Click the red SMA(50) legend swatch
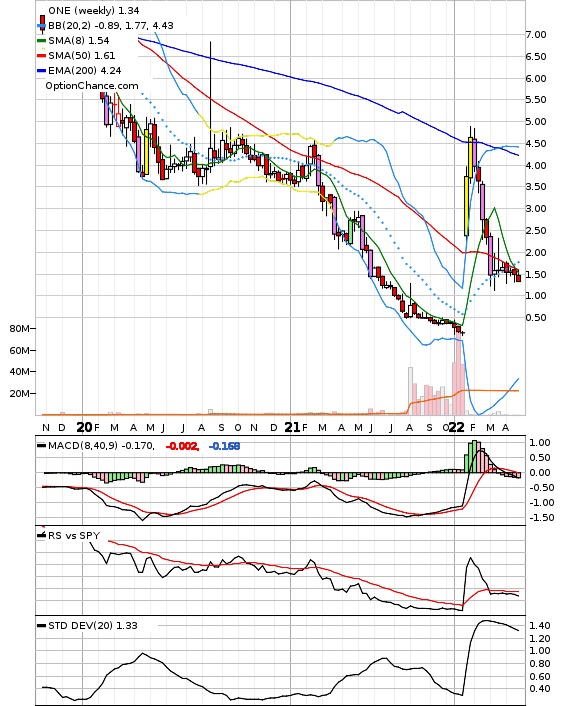566x706 pixels. pos(41,55)
